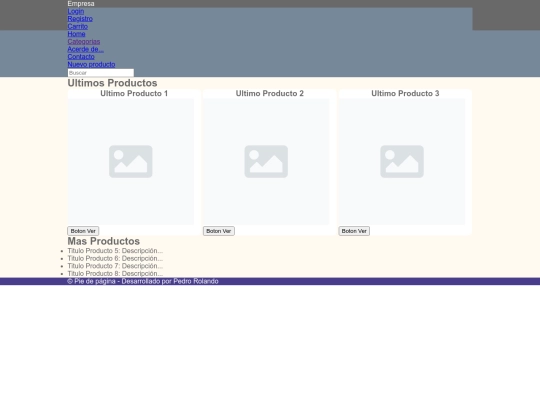This screenshot has width=540, height=405.
Task: Click the Ultimo Producto 2 heading
Action: tap(270, 94)
